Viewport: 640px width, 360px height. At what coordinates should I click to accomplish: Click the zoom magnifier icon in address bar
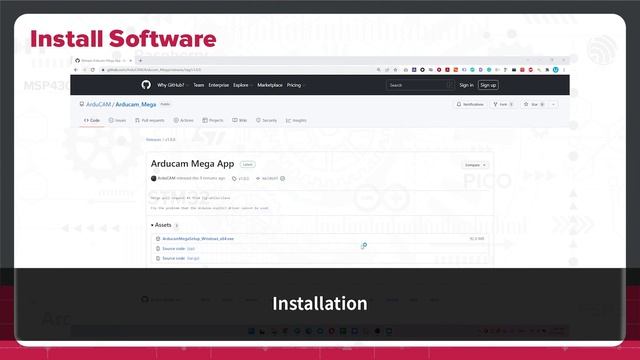(378, 70)
